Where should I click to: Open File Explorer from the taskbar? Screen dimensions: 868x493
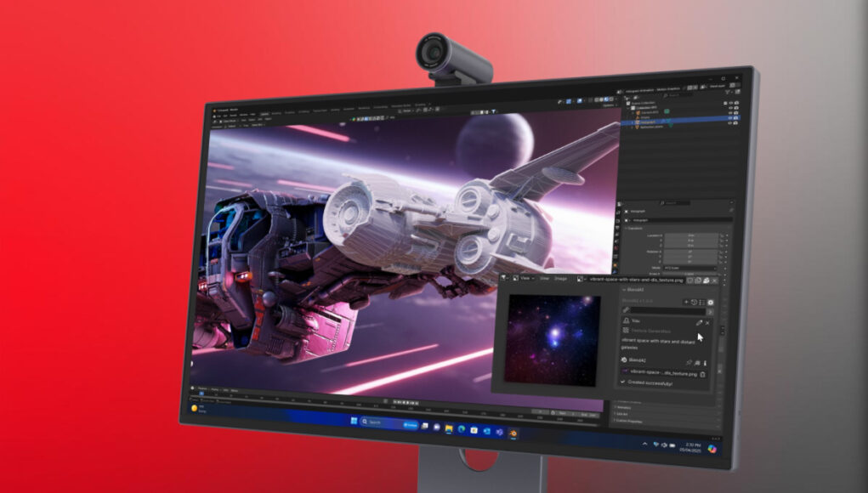448,427
